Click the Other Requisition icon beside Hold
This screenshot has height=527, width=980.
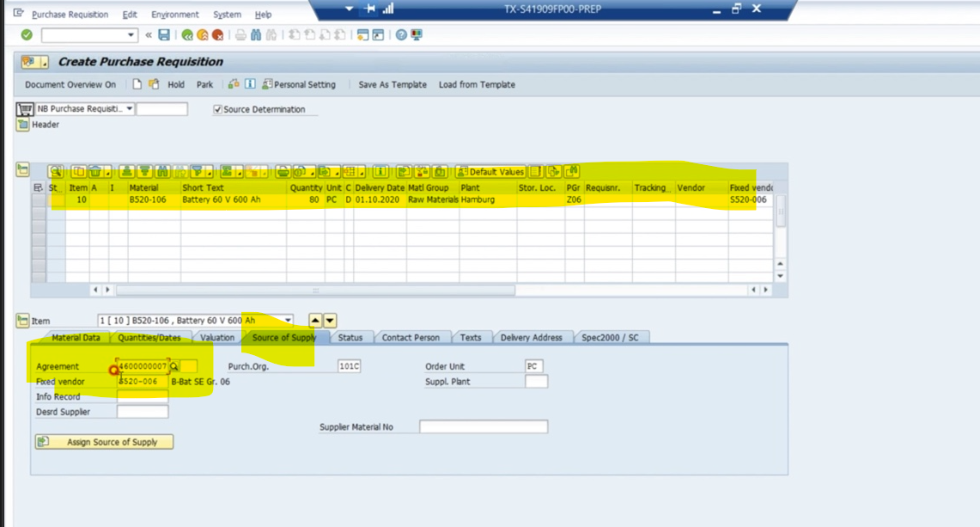coord(154,84)
